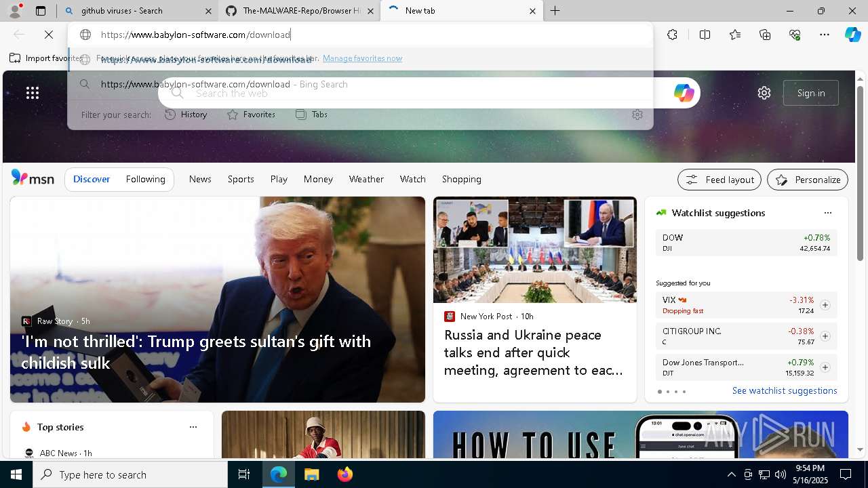This screenshot has height=488, width=868.
Task: Switch to The-MALWARE-Repo tab
Action: [x=300, y=11]
